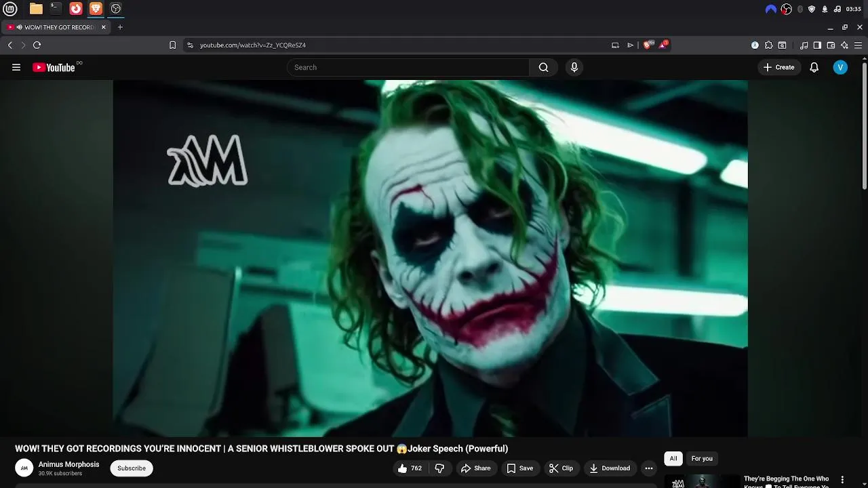Open the account avatar V menu
868x488 pixels.
(840, 67)
